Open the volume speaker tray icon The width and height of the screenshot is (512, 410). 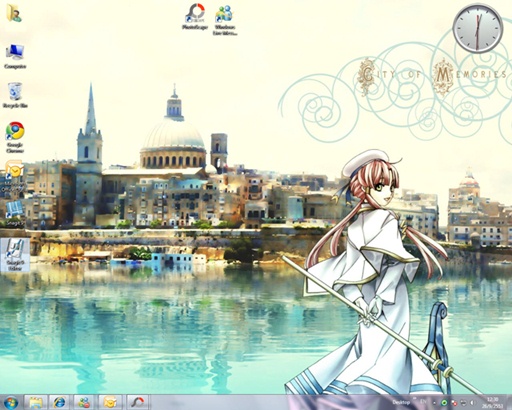coord(472,403)
